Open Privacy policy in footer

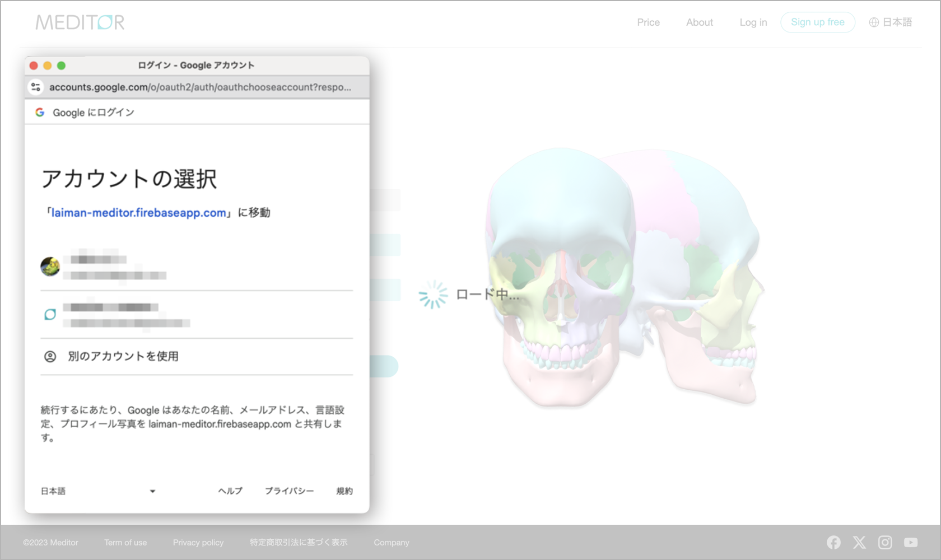point(198,542)
